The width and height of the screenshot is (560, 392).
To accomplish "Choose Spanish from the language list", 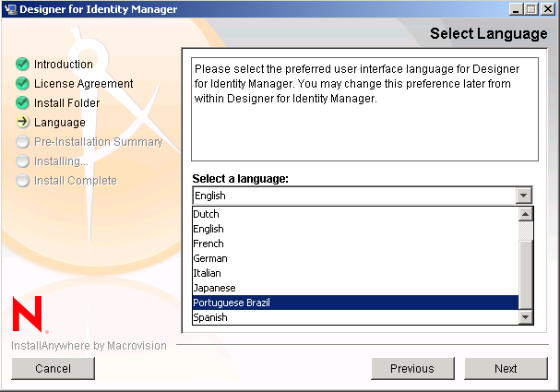I will [x=355, y=317].
